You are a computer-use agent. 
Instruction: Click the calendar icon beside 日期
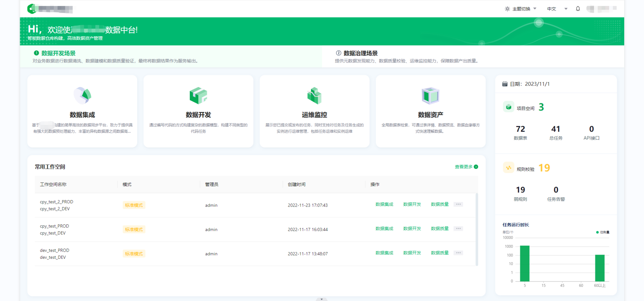pos(505,84)
